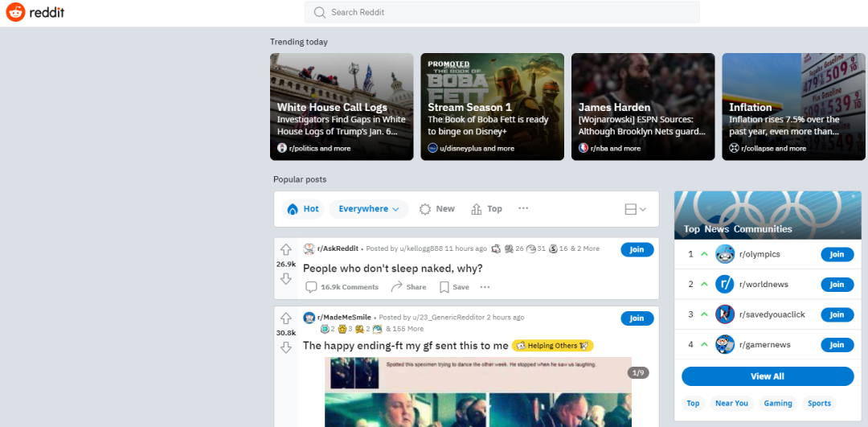The image size is (868, 427).
Task: Open the AskReddit post's more options ellipsis
Action: (485, 287)
